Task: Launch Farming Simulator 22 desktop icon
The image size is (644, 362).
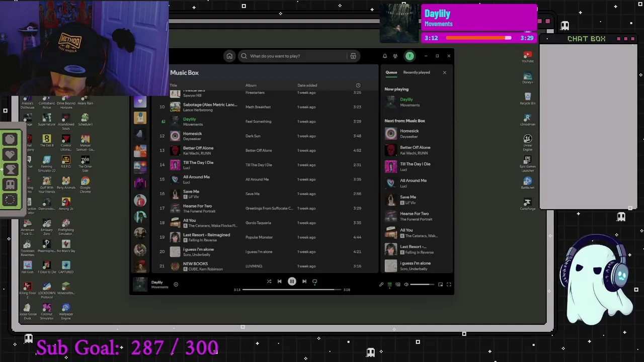Action: tap(47, 164)
